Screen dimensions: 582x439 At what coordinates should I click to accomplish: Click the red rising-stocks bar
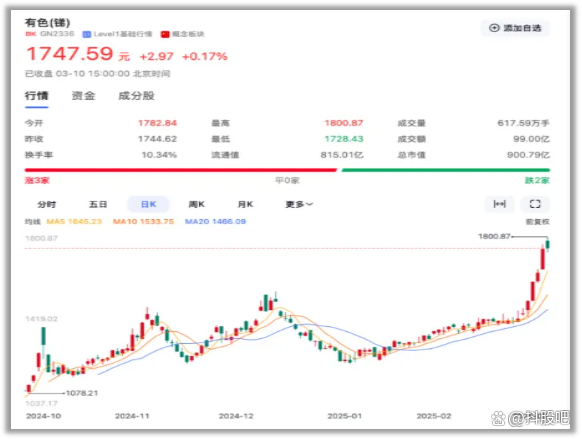(x=181, y=170)
